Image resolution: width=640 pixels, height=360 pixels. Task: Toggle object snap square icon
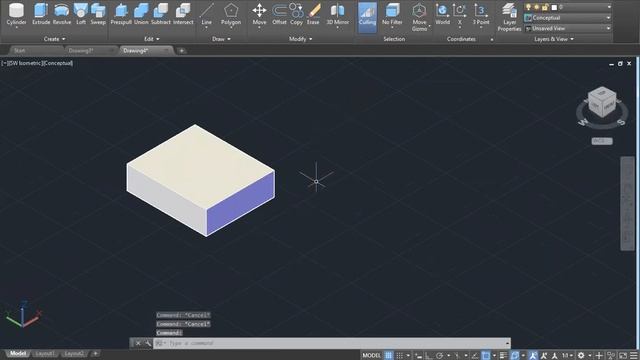coord(486,356)
